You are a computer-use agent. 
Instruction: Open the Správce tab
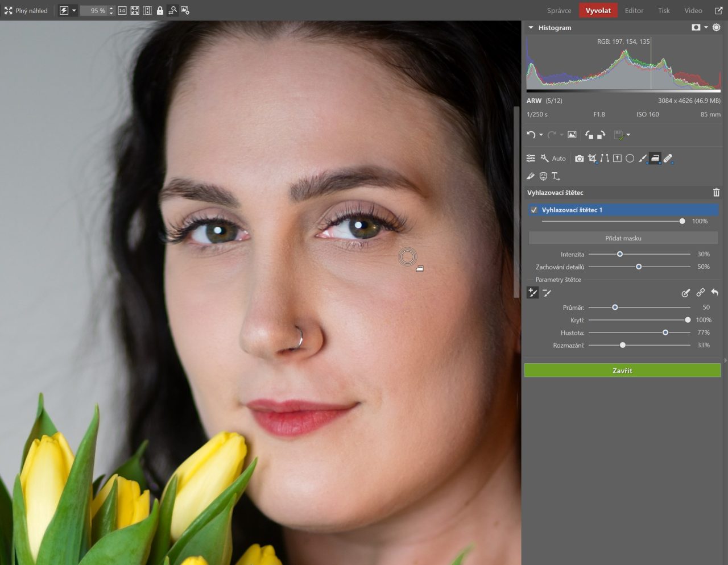click(559, 11)
